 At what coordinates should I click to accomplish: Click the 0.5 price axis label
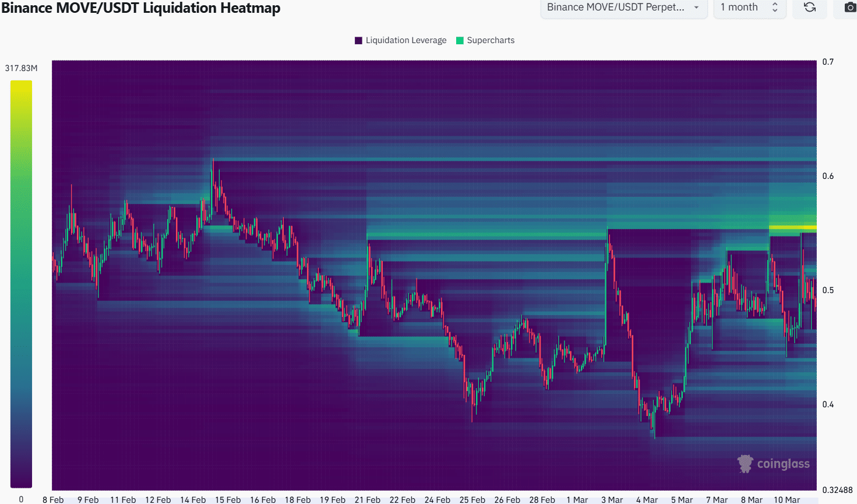828,290
